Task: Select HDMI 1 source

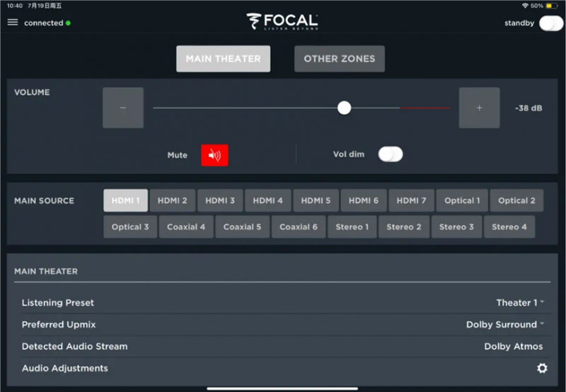Action: pos(126,200)
